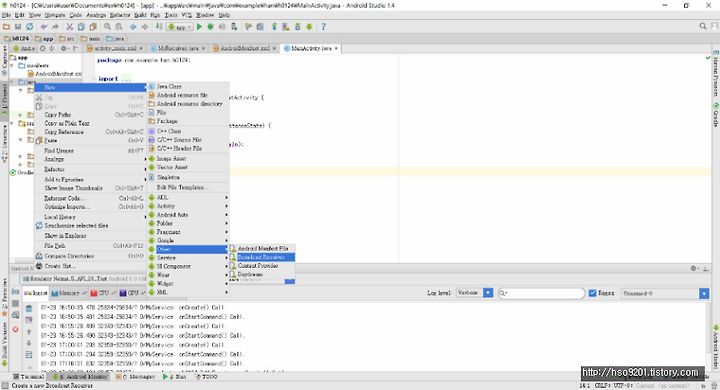Click the Save All toolbar icon

18,27
